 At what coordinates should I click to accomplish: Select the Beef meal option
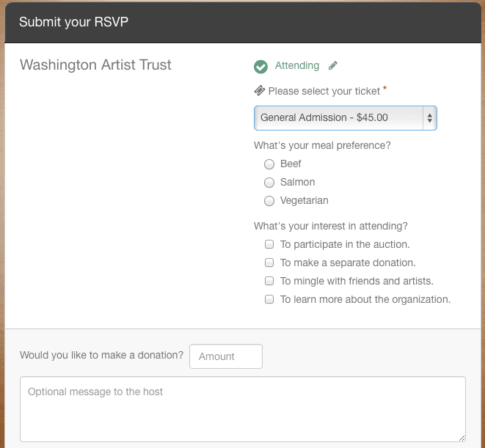pos(269,164)
